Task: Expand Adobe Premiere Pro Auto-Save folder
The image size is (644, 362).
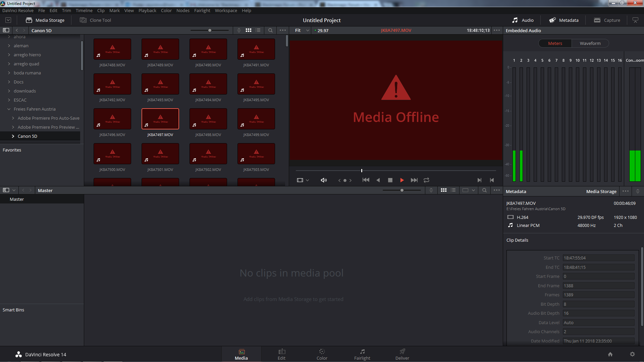Action: point(13,118)
